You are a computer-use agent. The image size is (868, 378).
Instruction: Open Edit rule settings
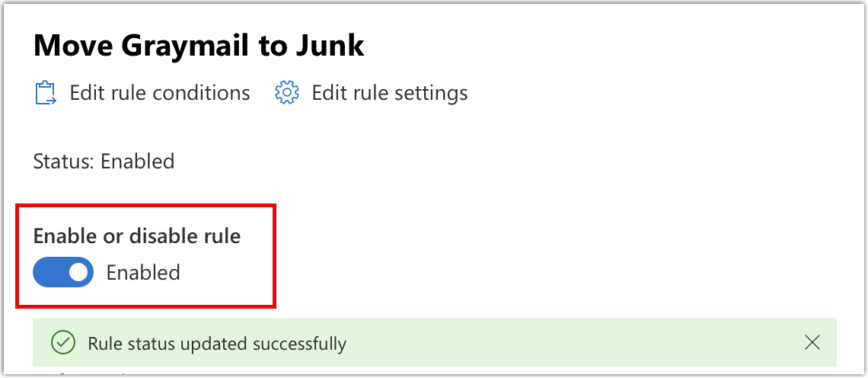point(389,93)
